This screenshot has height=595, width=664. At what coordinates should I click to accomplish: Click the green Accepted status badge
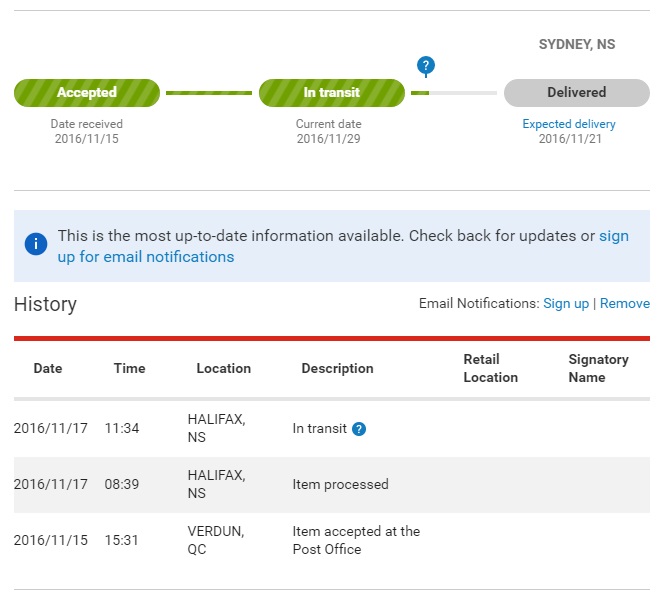(87, 93)
